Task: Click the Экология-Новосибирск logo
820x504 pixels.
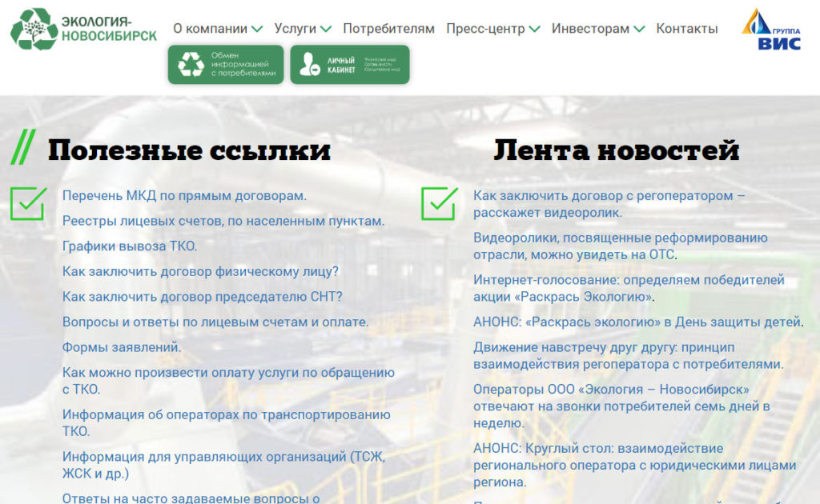Action: click(x=83, y=29)
